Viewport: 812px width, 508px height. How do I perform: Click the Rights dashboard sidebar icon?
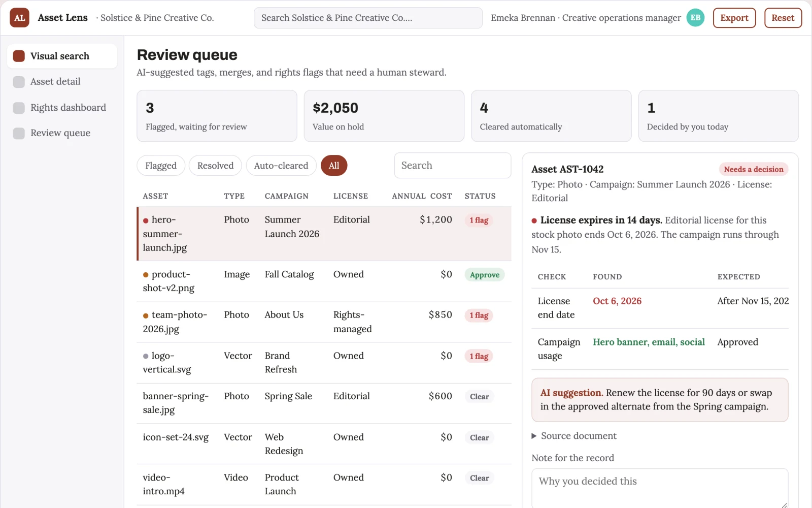[19, 108]
